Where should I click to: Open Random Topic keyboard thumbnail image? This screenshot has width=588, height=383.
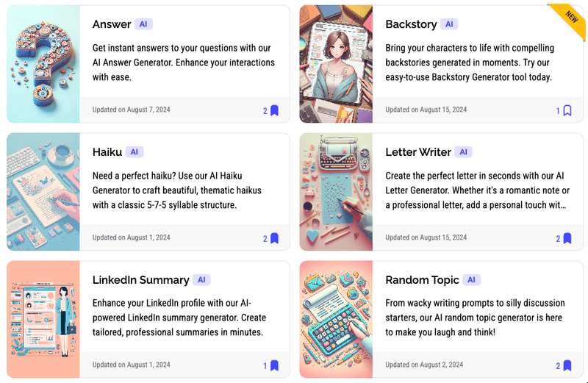coord(336,319)
